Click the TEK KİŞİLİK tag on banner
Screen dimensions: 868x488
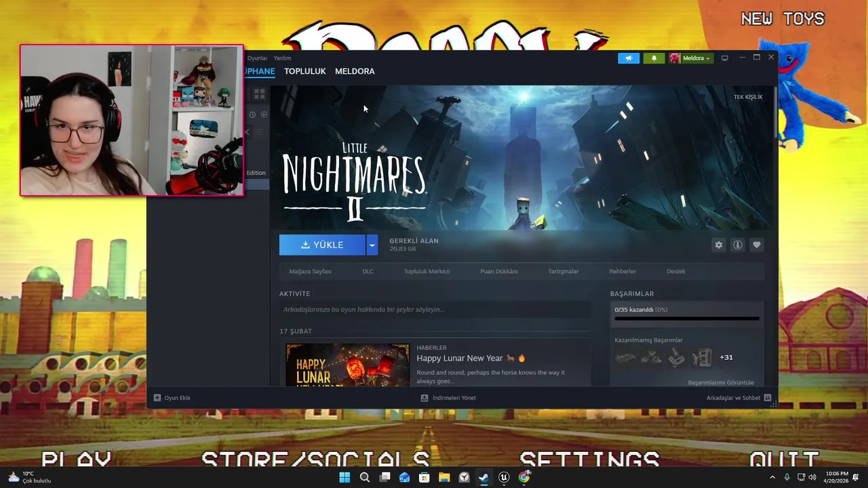pyautogui.click(x=748, y=97)
